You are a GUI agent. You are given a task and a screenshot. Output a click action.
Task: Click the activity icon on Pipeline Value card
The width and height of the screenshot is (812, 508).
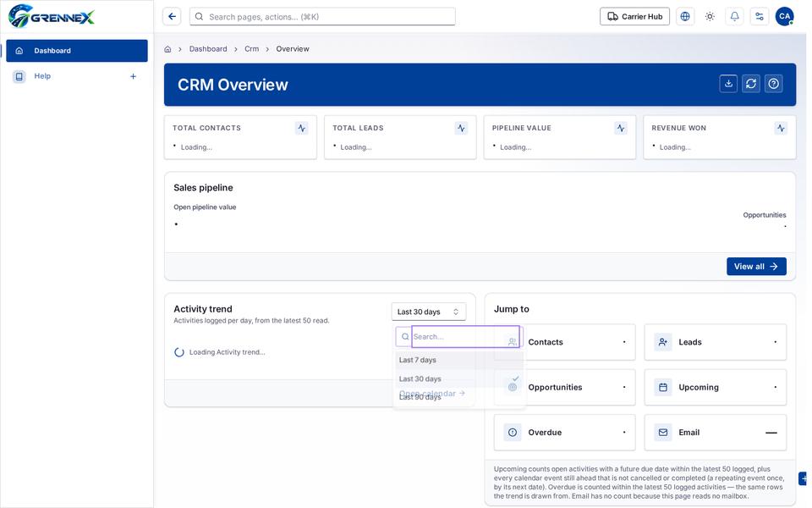point(621,128)
